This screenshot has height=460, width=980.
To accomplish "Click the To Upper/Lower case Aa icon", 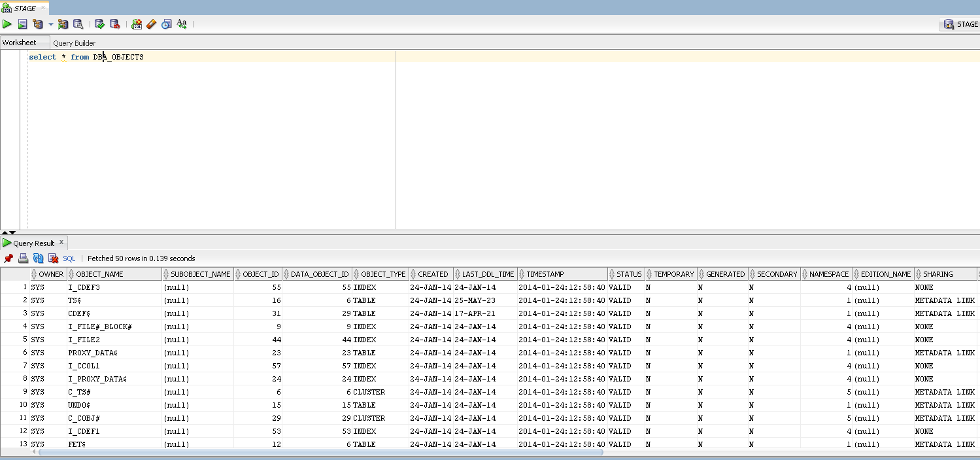I will pos(182,24).
